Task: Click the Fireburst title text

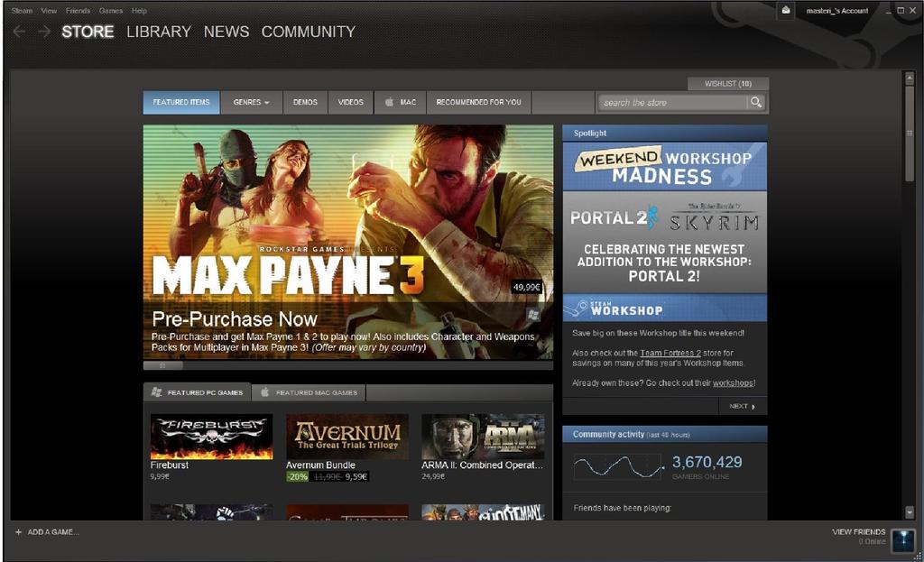Action: click(169, 465)
